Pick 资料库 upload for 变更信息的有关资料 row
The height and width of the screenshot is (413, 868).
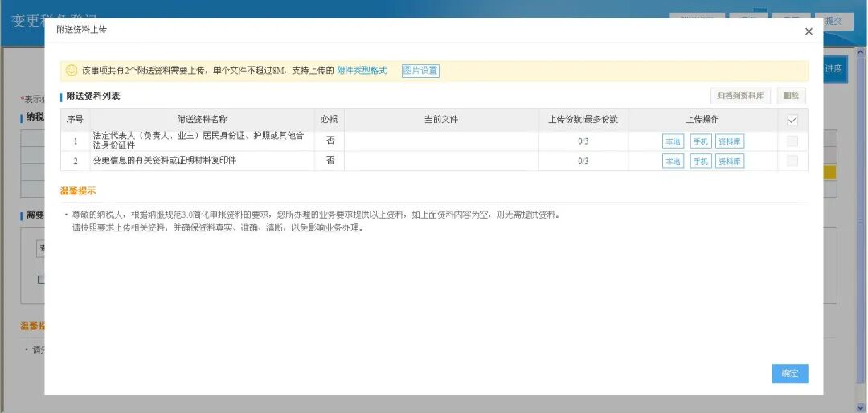tap(730, 162)
